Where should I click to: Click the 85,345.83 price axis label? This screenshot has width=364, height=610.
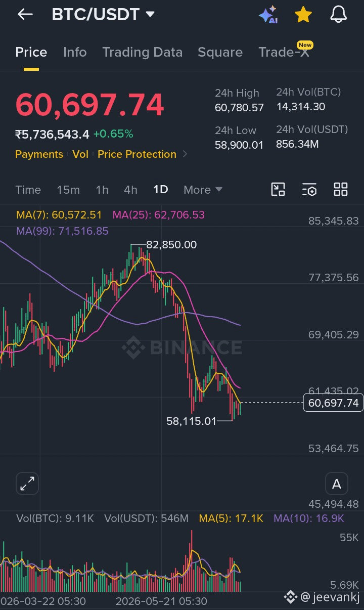[x=334, y=221]
